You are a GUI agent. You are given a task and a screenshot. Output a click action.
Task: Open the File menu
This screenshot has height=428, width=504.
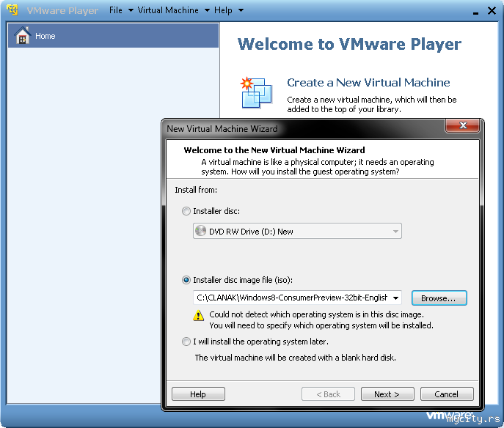point(116,10)
